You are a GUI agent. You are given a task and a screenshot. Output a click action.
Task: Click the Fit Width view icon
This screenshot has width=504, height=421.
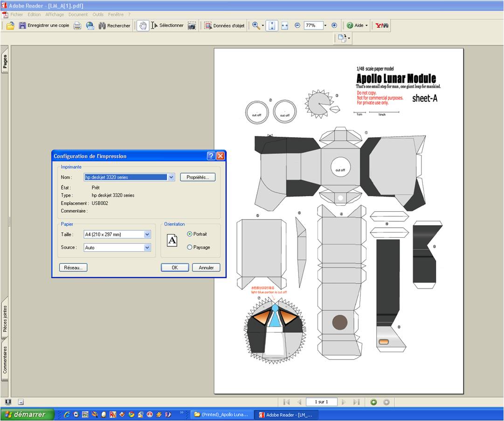click(285, 26)
